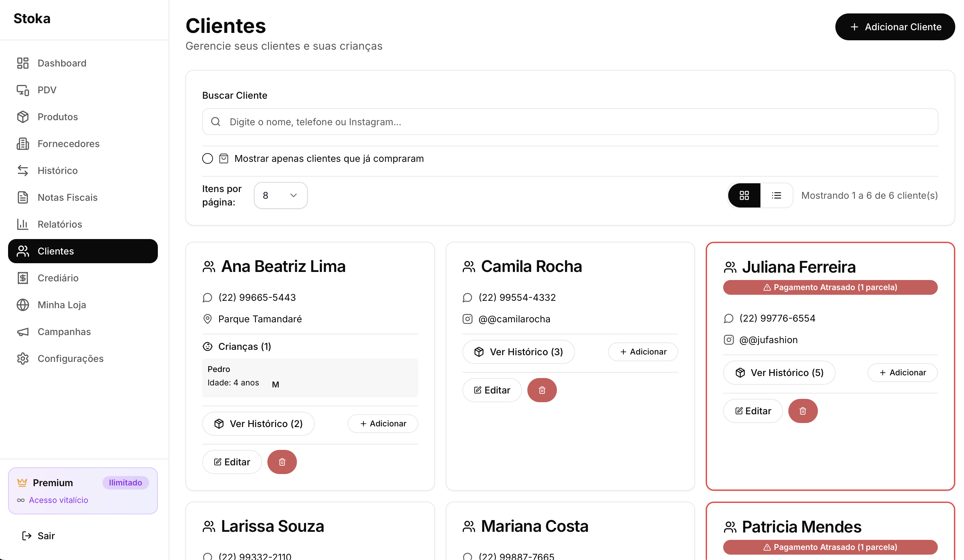Viewport: 964px width, 560px height.
Task: Click Juliana Ferreira people icon
Action: pos(730,267)
